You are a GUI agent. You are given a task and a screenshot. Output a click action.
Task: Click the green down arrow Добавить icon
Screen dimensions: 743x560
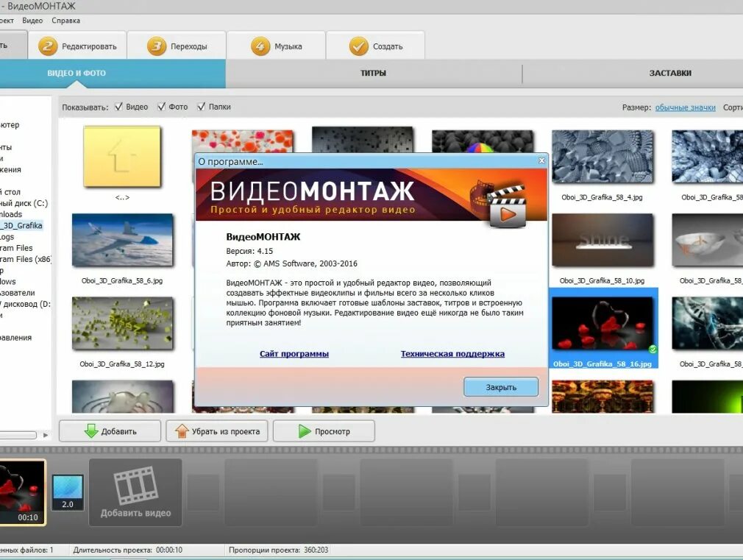pyautogui.click(x=91, y=431)
